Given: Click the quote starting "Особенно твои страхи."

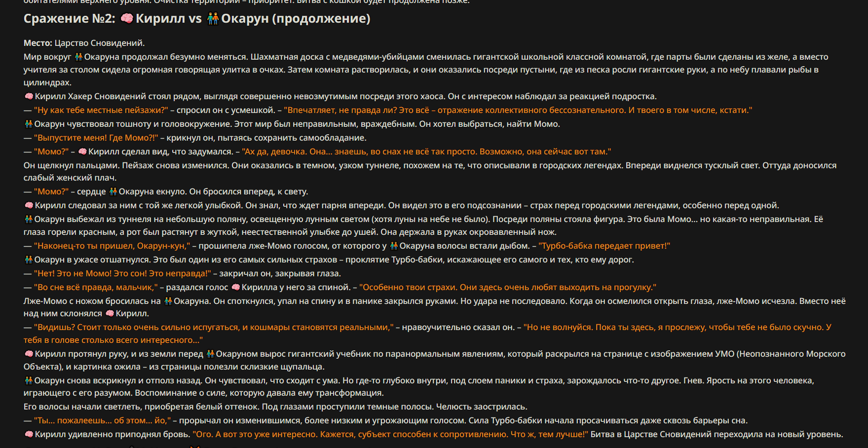Looking at the screenshot, I should [508, 288].
